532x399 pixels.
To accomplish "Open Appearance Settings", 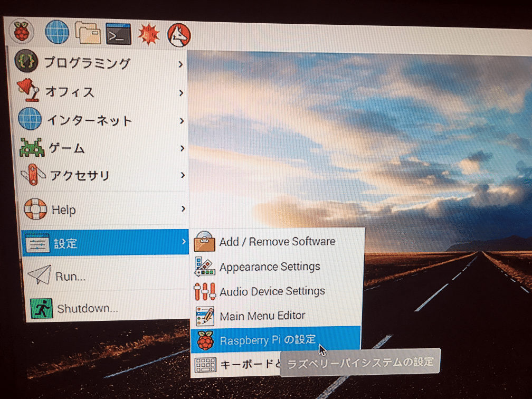I will click(278, 267).
